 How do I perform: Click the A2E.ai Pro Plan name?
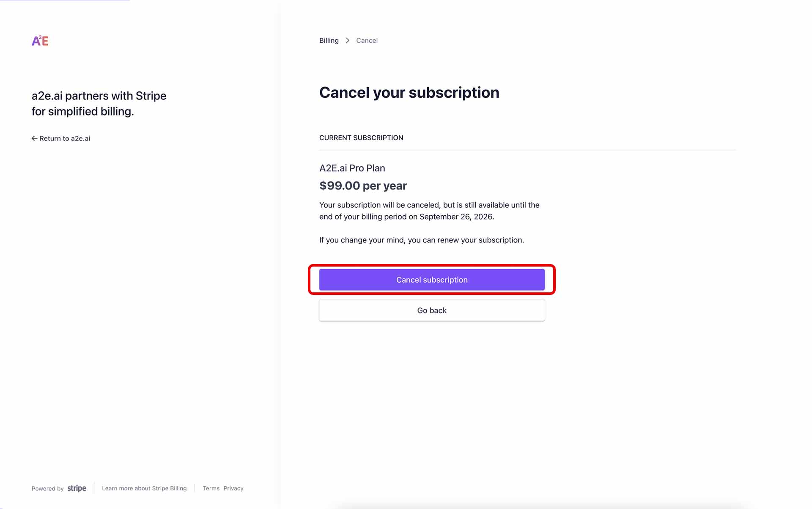(x=352, y=168)
